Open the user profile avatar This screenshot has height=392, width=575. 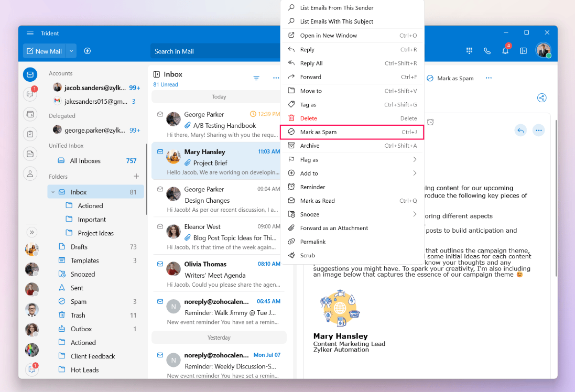click(543, 50)
